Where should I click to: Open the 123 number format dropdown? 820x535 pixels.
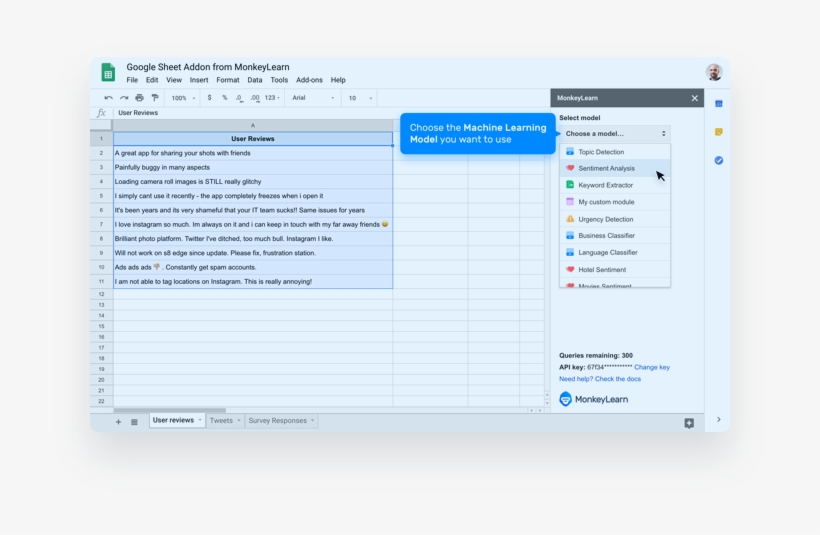click(272, 98)
